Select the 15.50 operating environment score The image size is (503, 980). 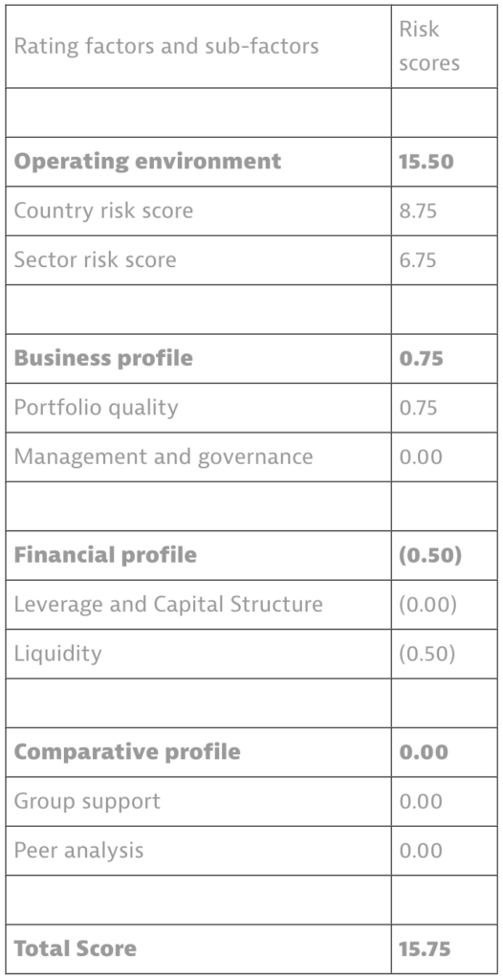(426, 162)
